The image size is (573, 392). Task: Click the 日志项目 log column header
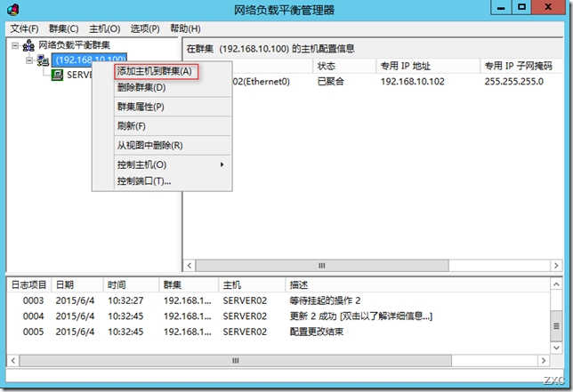click(28, 285)
